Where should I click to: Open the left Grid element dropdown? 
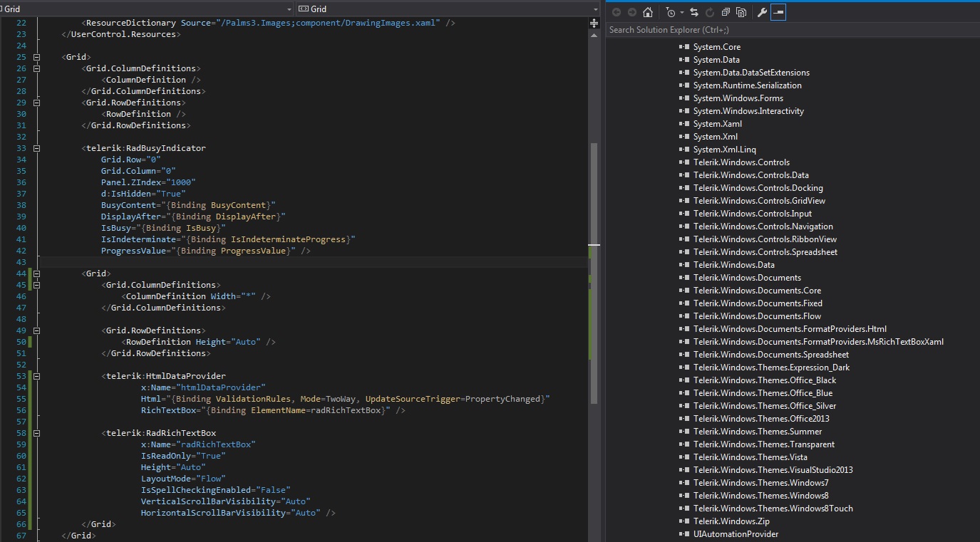point(146,9)
